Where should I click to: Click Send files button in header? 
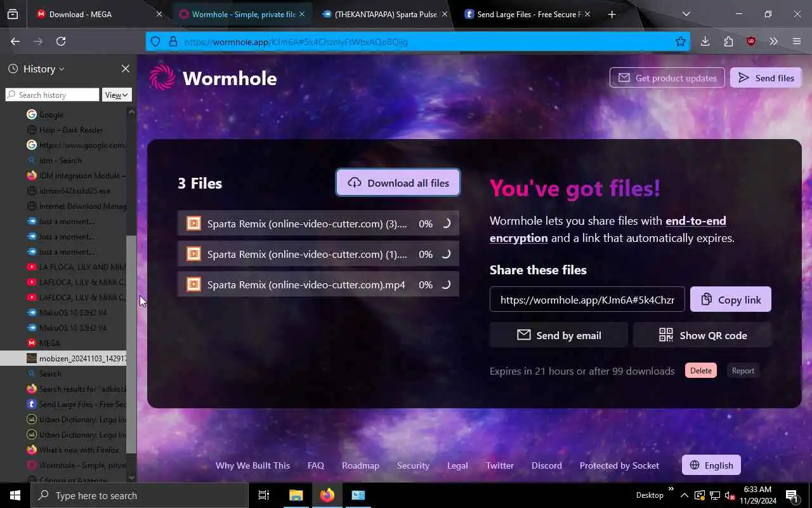point(766,78)
